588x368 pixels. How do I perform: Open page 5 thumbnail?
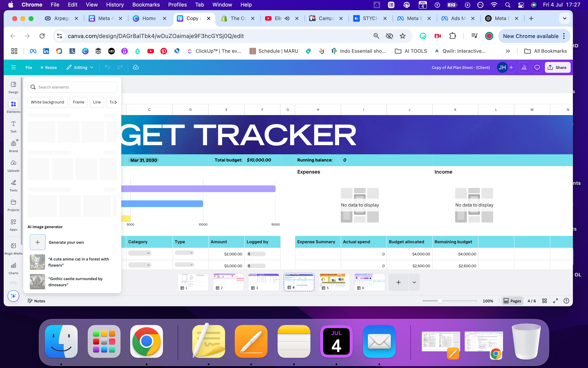click(334, 282)
